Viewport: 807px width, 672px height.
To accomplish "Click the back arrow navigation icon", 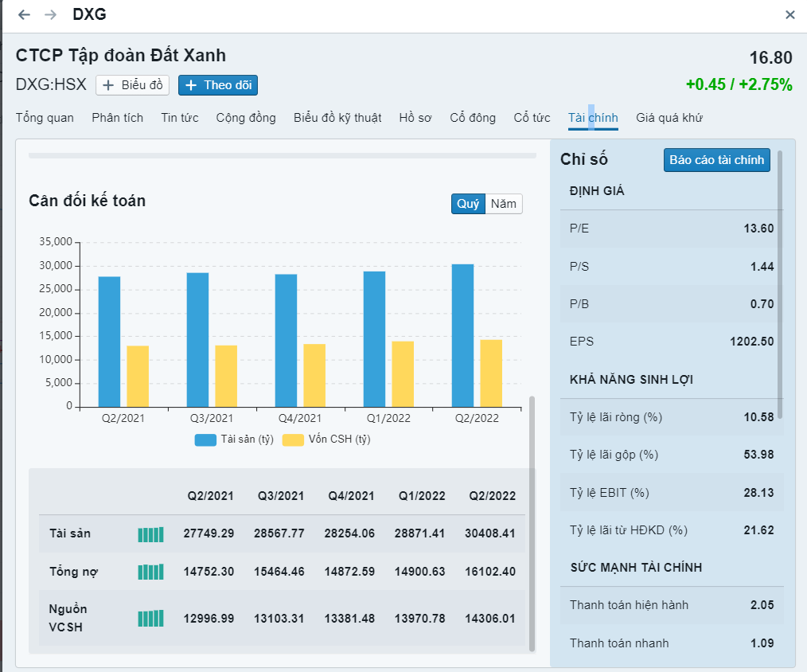I will 24,15.
